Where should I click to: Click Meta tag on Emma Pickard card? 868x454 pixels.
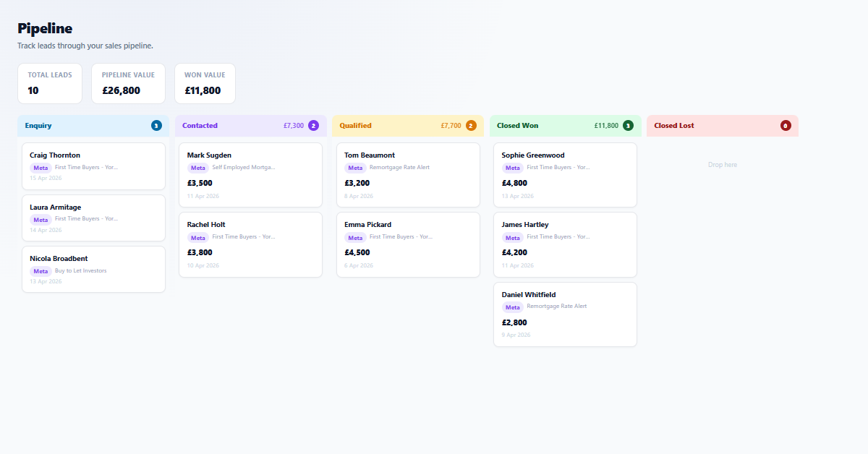355,238
